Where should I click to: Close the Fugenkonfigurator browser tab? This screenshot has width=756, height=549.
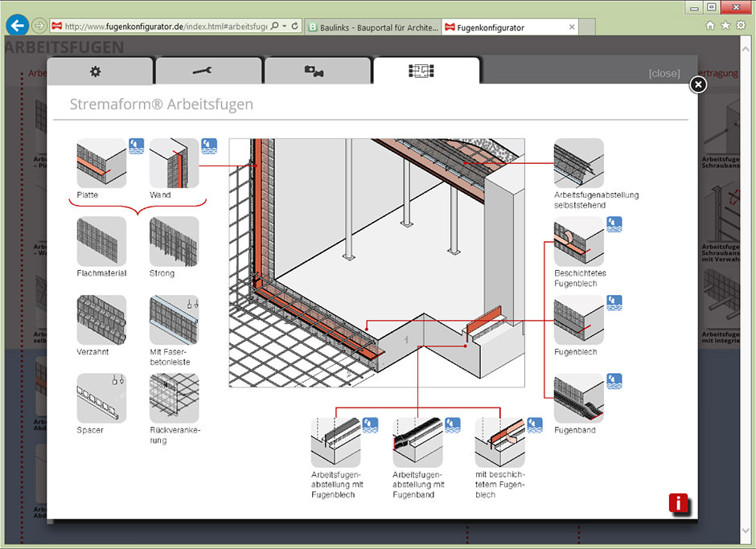click(x=571, y=27)
